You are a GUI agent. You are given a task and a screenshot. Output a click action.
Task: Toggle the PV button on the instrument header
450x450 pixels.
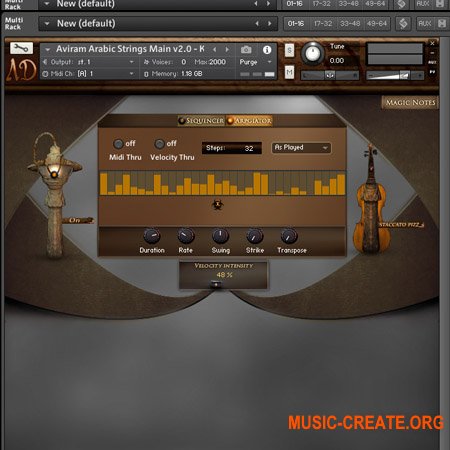pyautogui.click(x=432, y=72)
